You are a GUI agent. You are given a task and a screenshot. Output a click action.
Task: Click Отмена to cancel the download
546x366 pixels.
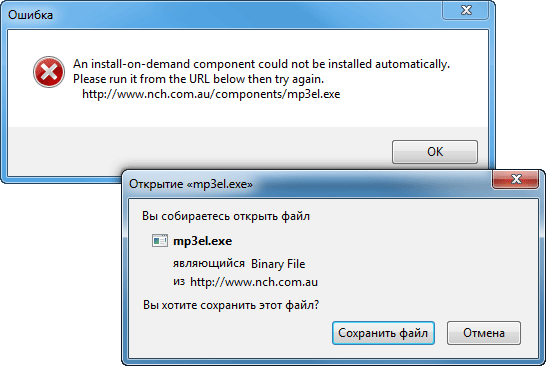click(484, 333)
